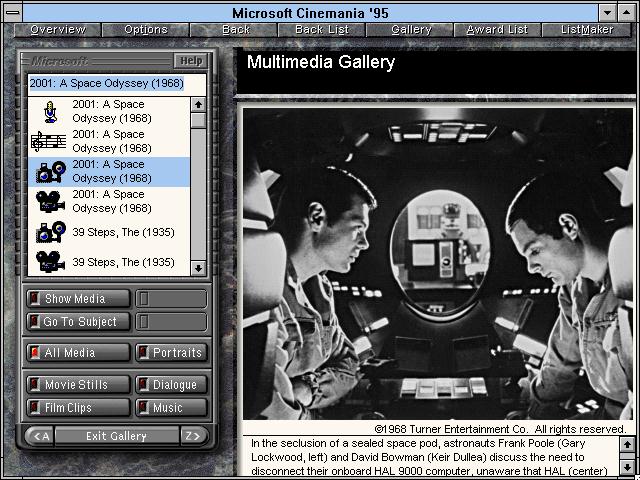Click the 2001 space pod movie still

coord(437,264)
